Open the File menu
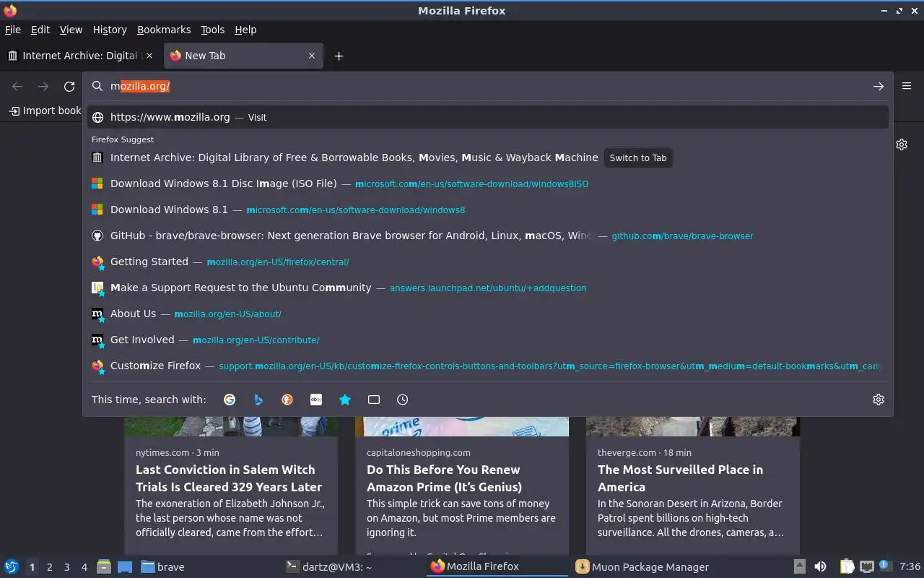 [x=13, y=30]
